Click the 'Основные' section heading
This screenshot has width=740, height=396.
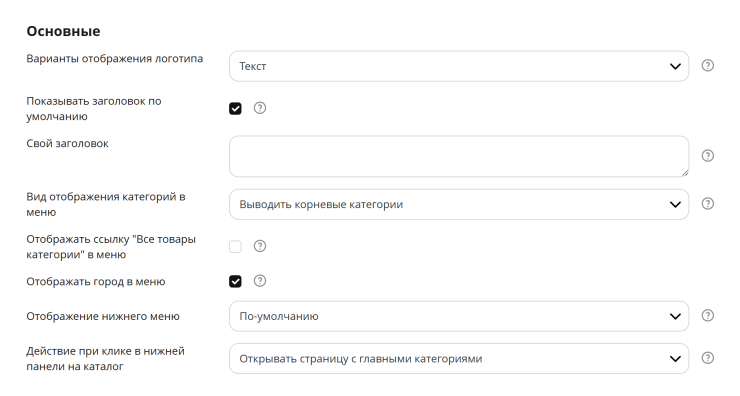63,31
